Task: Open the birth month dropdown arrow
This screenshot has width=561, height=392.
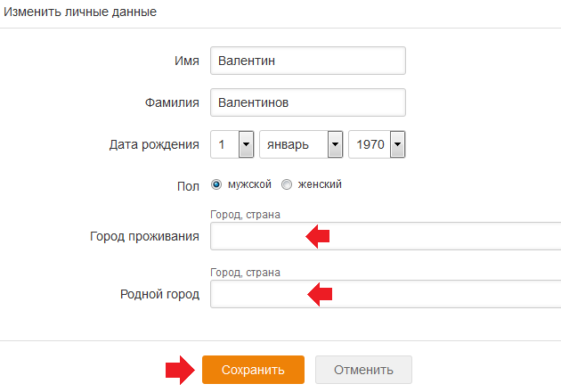Action: point(335,144)
